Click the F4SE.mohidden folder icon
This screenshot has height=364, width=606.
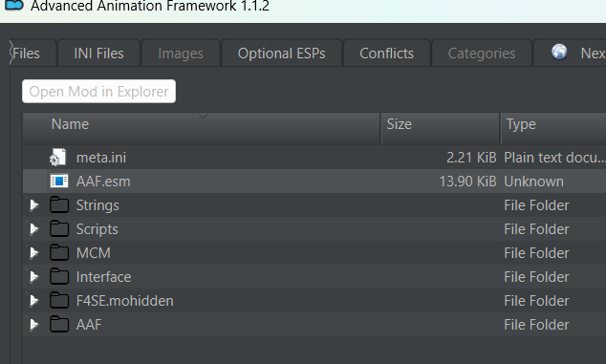pos(59,301)
